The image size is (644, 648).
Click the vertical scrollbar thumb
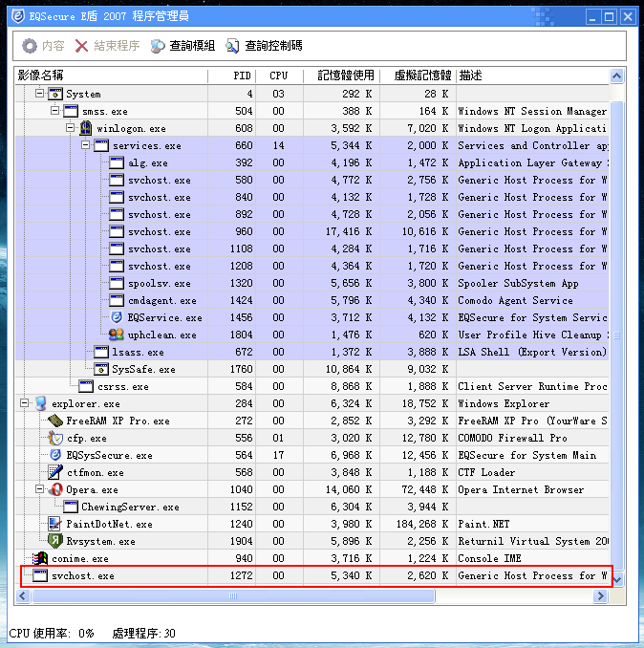[616, 335]
